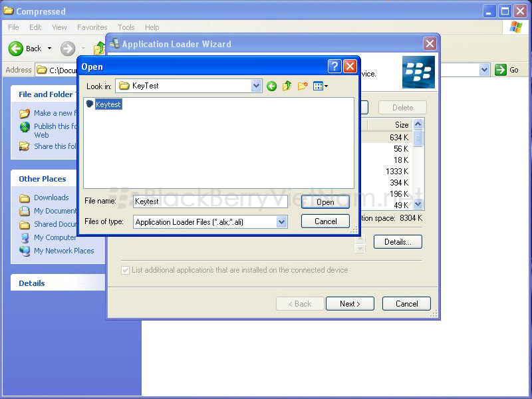Click the 1333 K size entry
532x399 pixels.
397,172
